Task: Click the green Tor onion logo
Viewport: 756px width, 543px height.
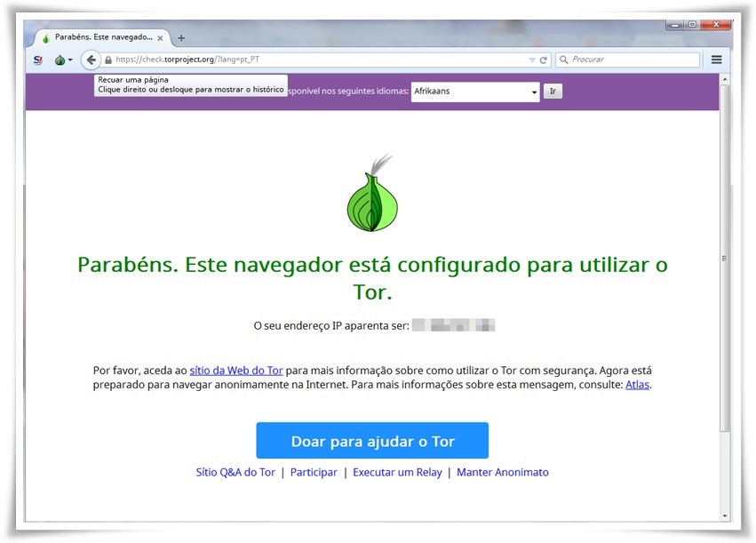Action: click(373, 193)
